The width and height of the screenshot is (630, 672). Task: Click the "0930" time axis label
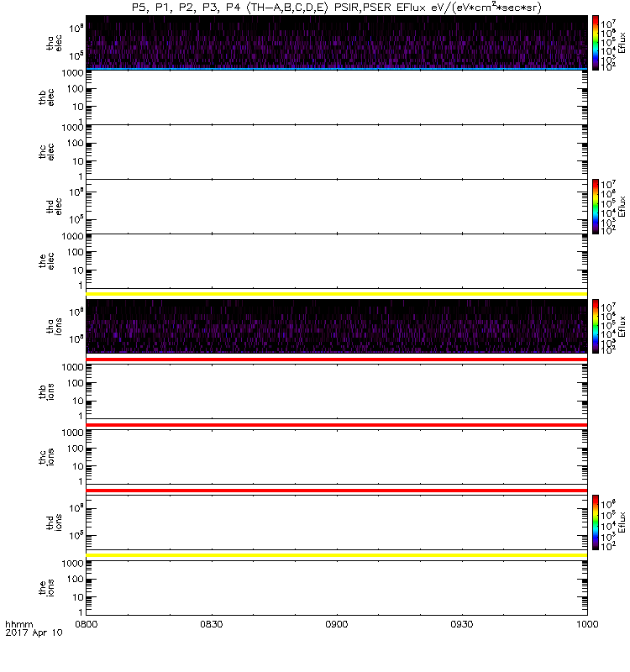(461, 624)
